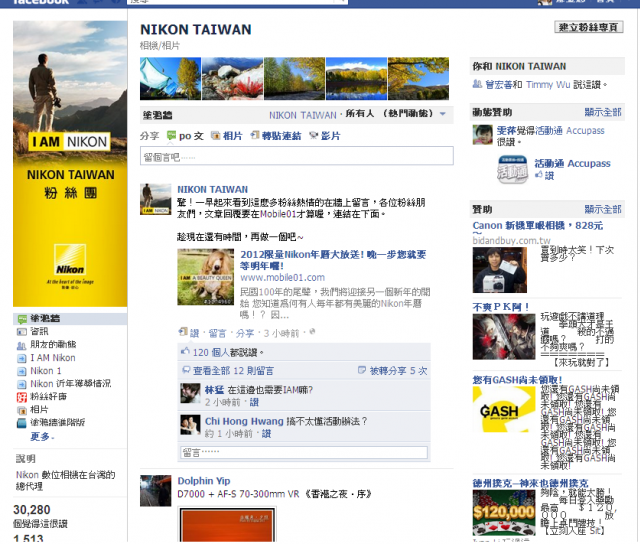Click Chi Hong Hwang's avatar
The image size is (640, 544).
191,425
